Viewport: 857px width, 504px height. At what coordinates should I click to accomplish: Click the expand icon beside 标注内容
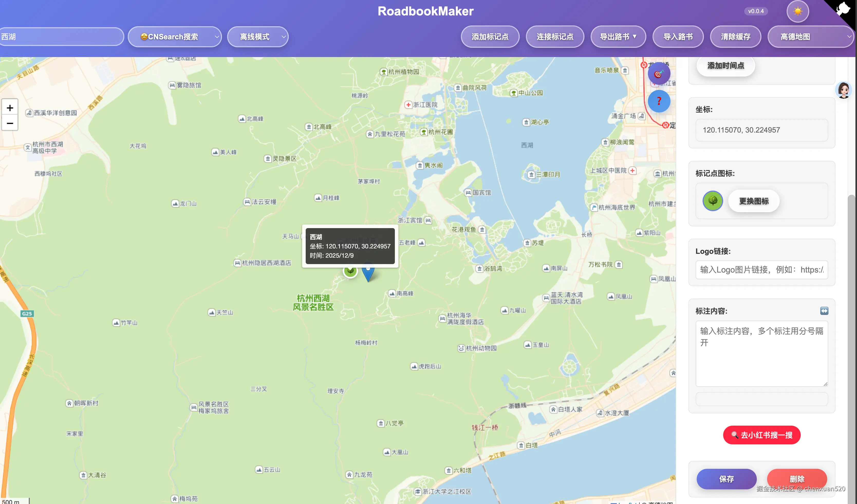(x=824, y=311)
